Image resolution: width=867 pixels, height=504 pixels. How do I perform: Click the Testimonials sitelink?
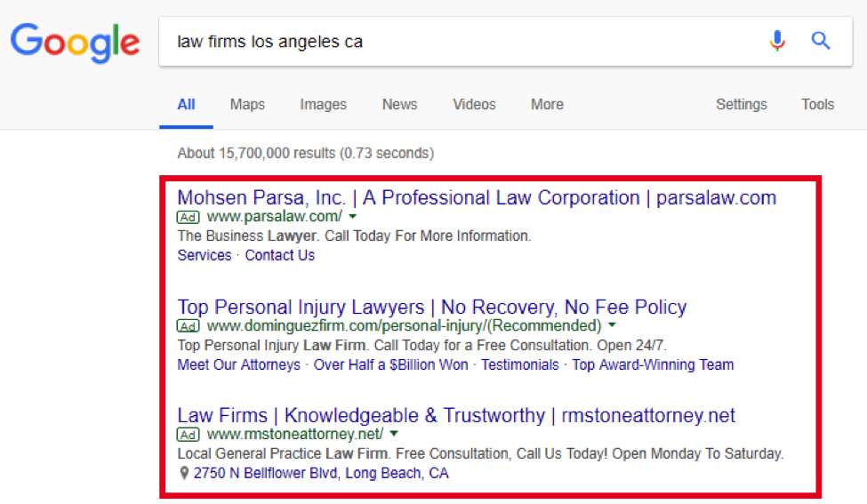pyautogui.click(x=520, y=364)
